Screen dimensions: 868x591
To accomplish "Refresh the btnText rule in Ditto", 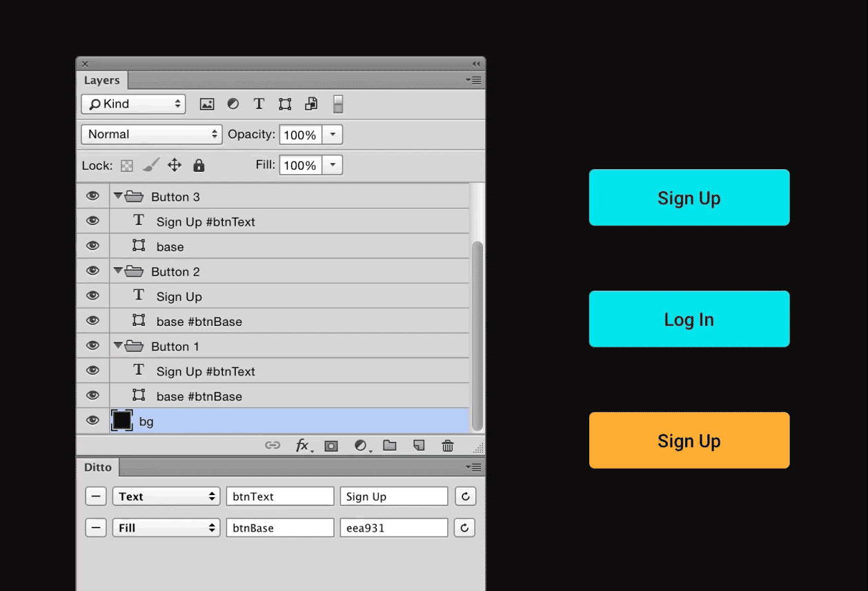I will coord(464,496).
